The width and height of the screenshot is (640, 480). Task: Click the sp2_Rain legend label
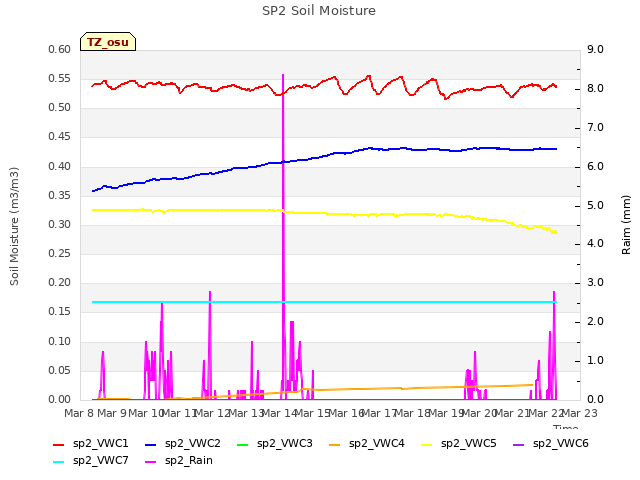pyautogui.click(x=189, y=461)
